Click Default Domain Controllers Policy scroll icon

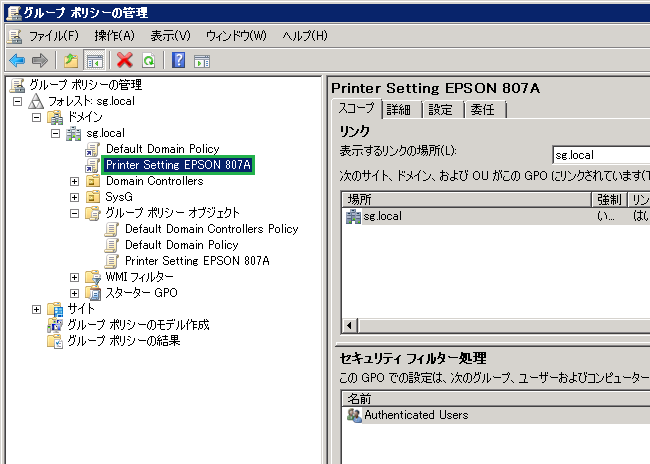point(112,229)
